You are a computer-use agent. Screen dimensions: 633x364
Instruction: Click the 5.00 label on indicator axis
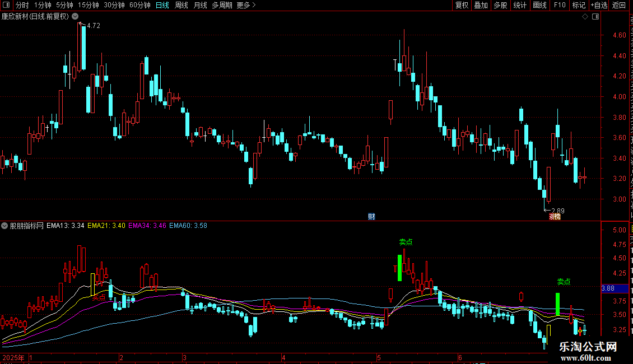619,230
